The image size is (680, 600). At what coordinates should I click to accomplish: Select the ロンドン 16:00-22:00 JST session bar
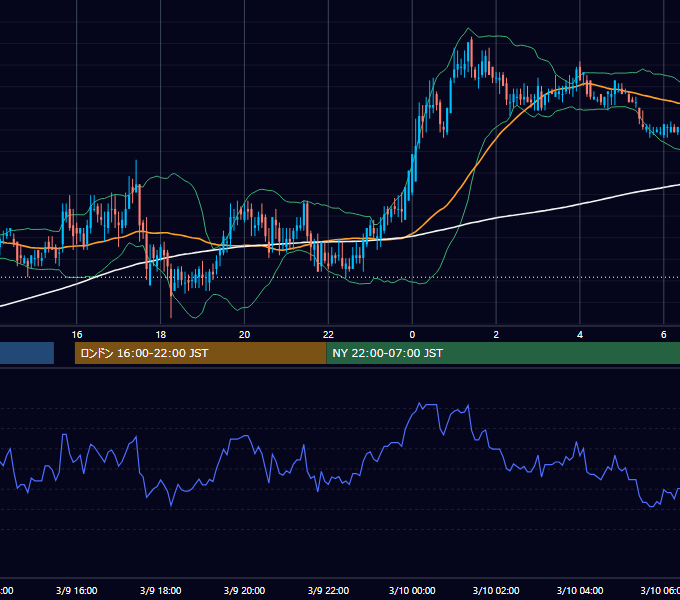click(x=200, y=353)
